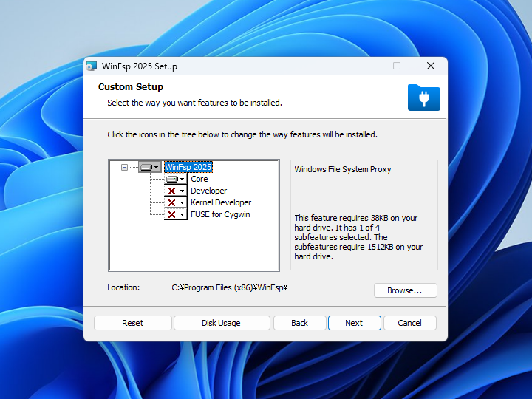Screen dimensions: 532x399
Task: Collapse the WinFsp 2025 tree node
Action: coord(125,167)
